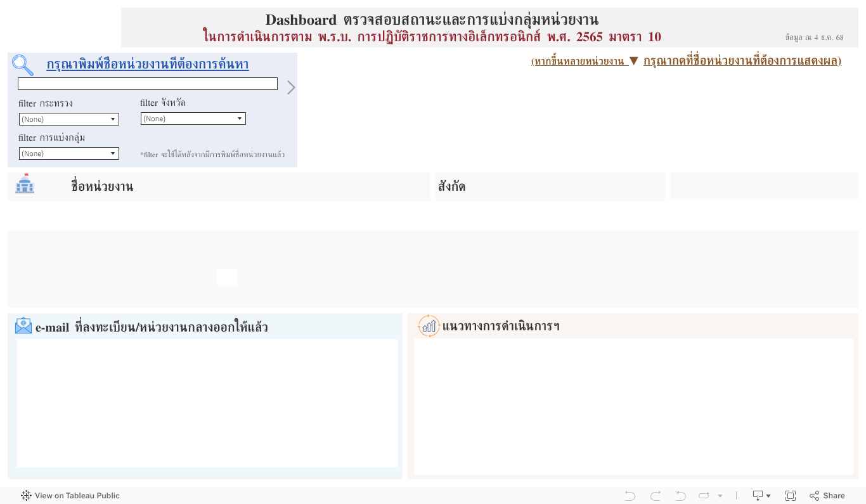
Task: Open the filter จังหวัด dropdown
Action: coord(193,118)
